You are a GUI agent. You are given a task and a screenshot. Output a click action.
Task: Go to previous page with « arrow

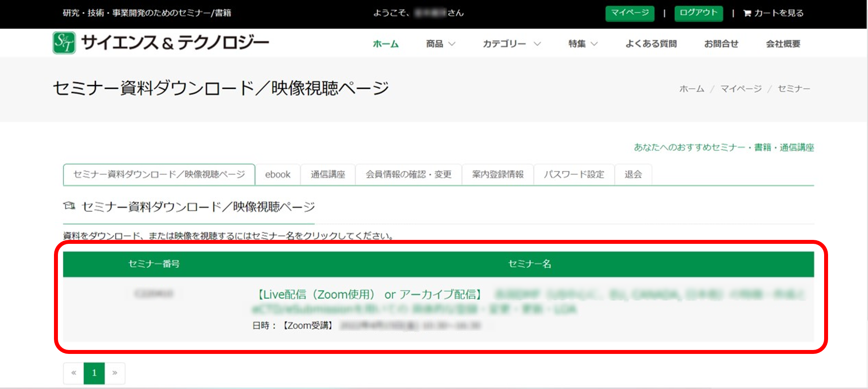74,373
